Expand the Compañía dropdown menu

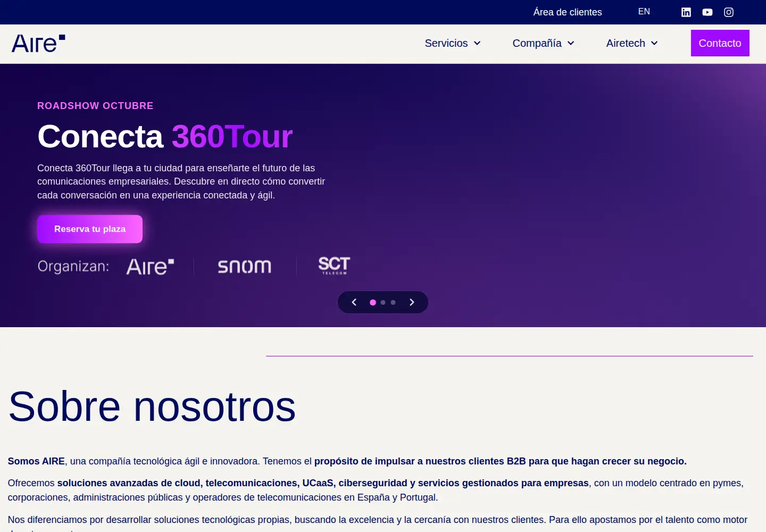(x=544, y=43)
